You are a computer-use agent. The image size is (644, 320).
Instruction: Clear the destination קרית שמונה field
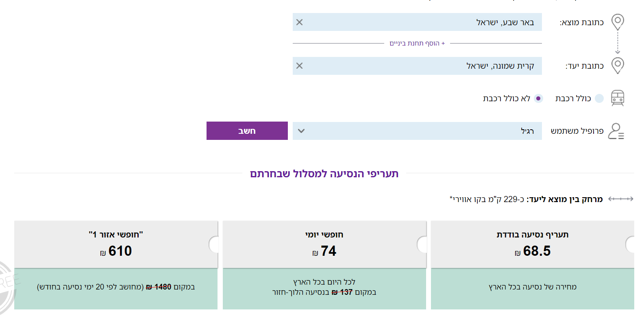(x=300, y=66)
